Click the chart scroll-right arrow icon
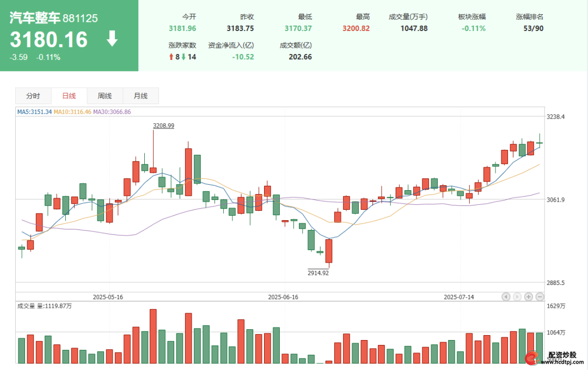 point(517,297)
